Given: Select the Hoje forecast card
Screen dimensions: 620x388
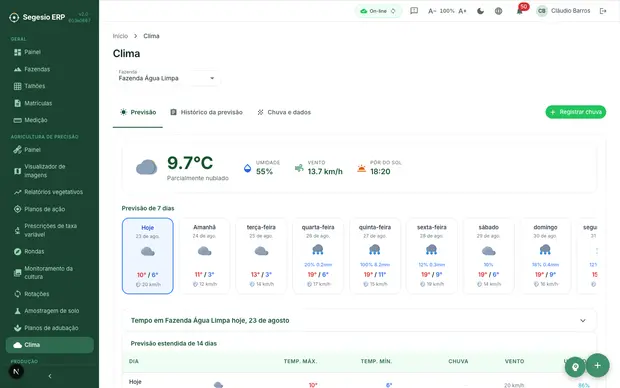Looking at the screenshot, I should click(x=147, y=256).
